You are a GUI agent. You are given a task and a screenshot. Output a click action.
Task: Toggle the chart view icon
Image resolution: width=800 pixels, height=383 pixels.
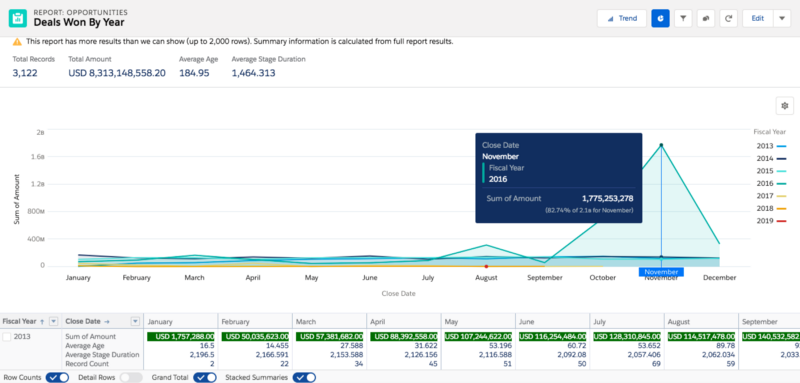pos(660,18)
